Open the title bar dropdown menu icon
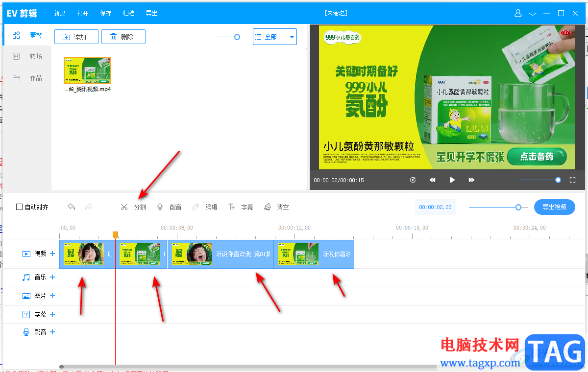This screenshot has width=588, height=372. pyautogui.click(x=533, y=13)
